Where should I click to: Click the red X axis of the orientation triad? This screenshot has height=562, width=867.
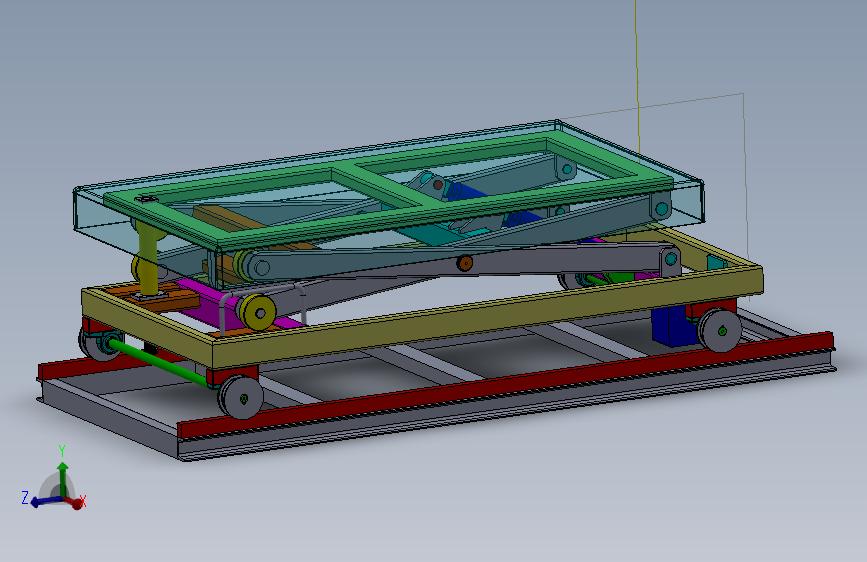coord(74,502)
